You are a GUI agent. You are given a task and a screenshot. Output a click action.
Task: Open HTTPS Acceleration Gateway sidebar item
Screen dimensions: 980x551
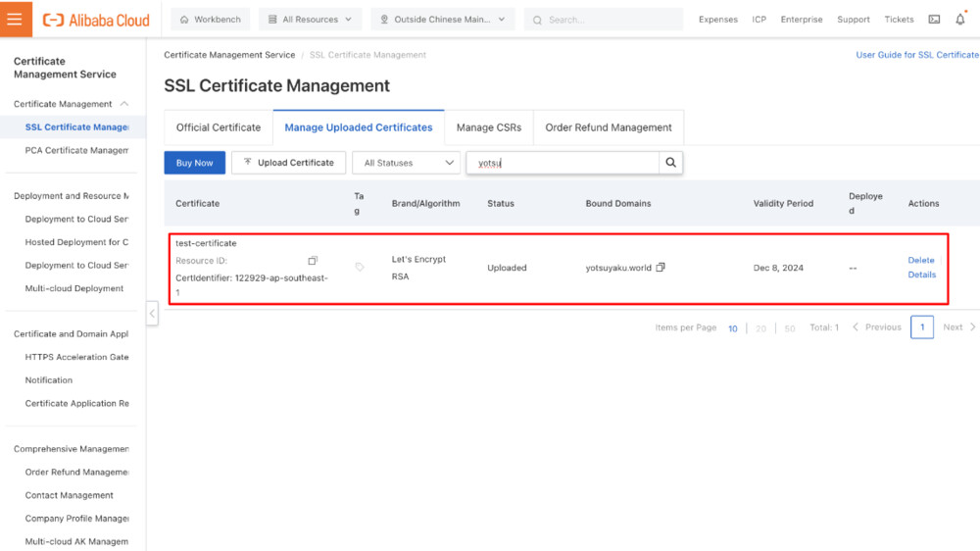point(76,357)
